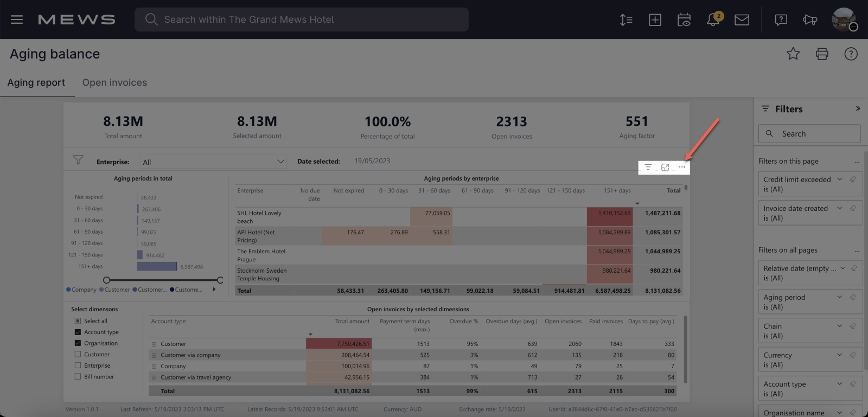Expand the Credit limit exceeded filter
The width and height of the screenshot is (868, 417).
[839, 179]
